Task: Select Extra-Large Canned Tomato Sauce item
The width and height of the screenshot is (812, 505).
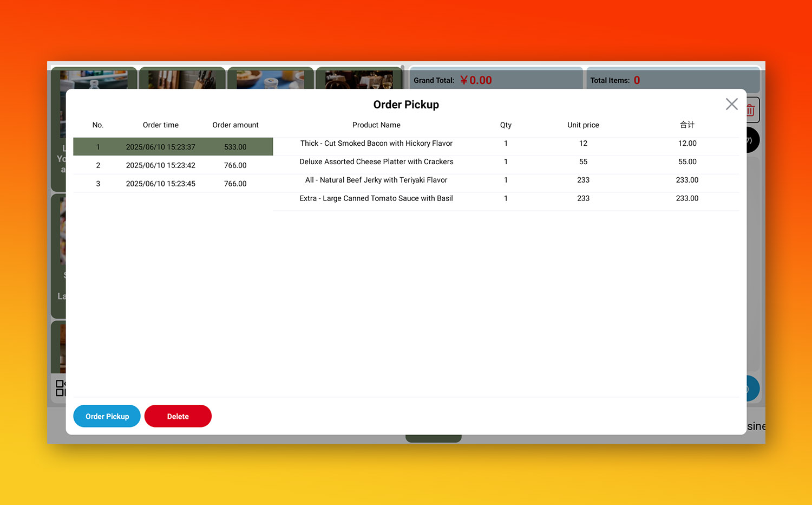Action: click(376, 199)
